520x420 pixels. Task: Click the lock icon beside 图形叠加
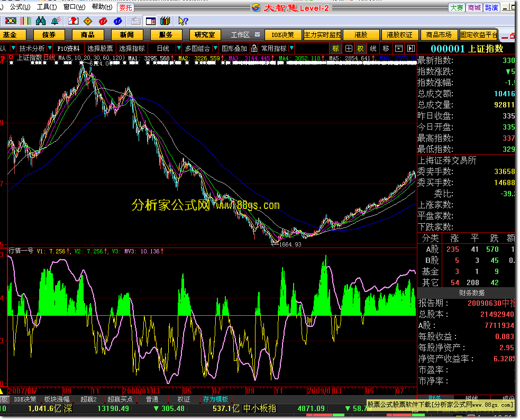click(x=254, y=48)
